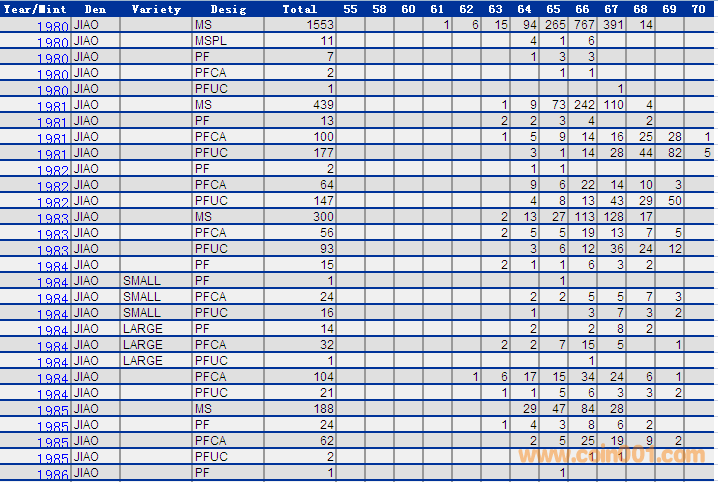
Task: Select the grade 70 column header
Action: click(x=697, y=9)
